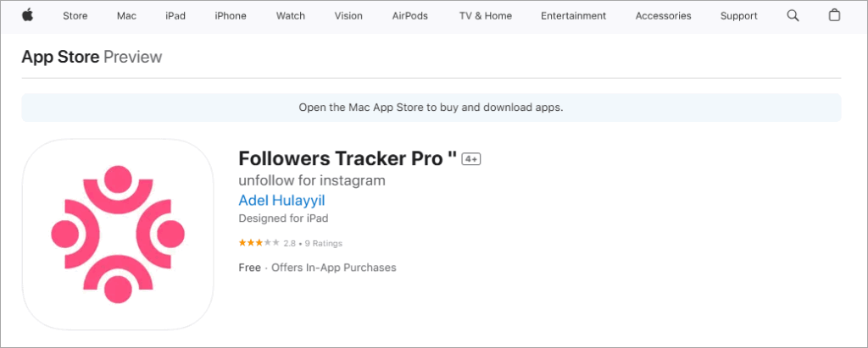Click the star rating icons
Image resolution: width=868 pixels, height=348 pixels.
[259, 243]
